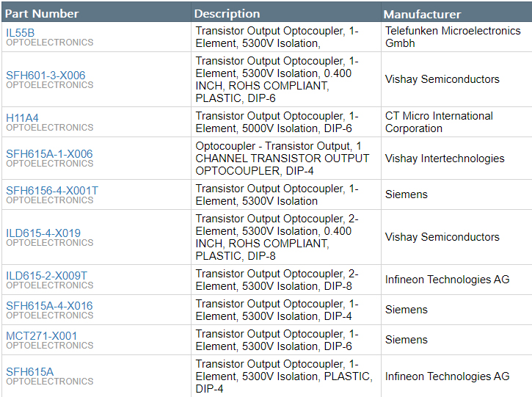
Task: Click the H11A4 part number
Action: 22,117
